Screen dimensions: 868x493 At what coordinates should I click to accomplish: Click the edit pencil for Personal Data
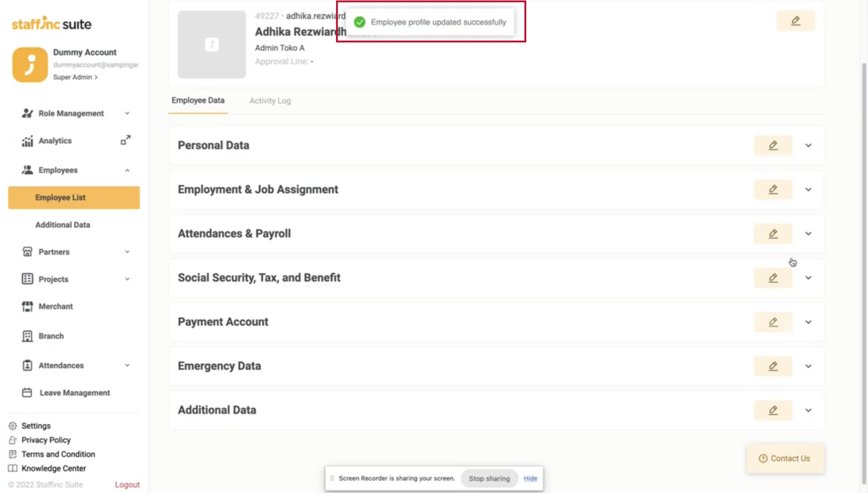pyautogui.click(x=773, y=145)
